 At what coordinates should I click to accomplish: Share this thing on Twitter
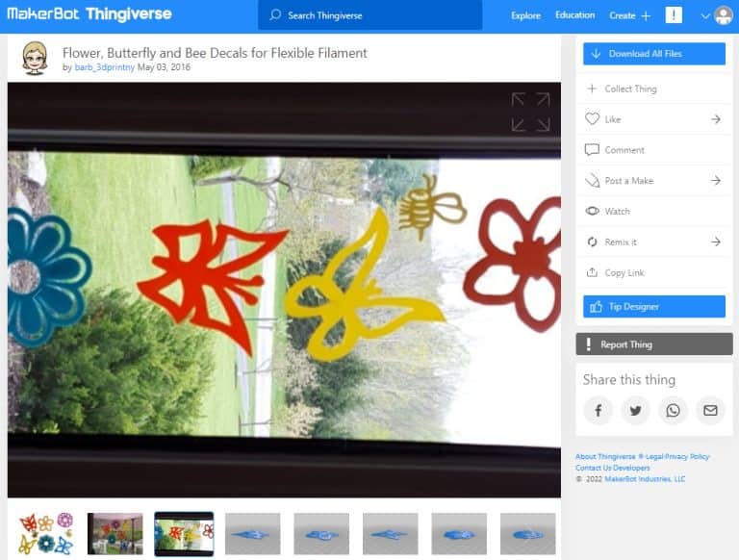coord(635,411)
